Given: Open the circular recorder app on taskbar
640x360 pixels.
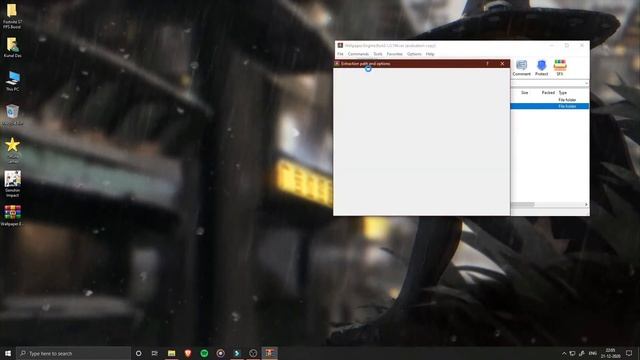Looking at the screenshot, I should pyautogui.click(x=220, y=353).
